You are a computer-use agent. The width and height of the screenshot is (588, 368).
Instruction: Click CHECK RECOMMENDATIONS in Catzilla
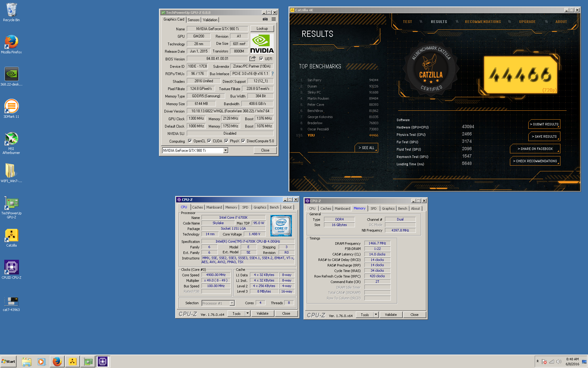tap(535, 161)
